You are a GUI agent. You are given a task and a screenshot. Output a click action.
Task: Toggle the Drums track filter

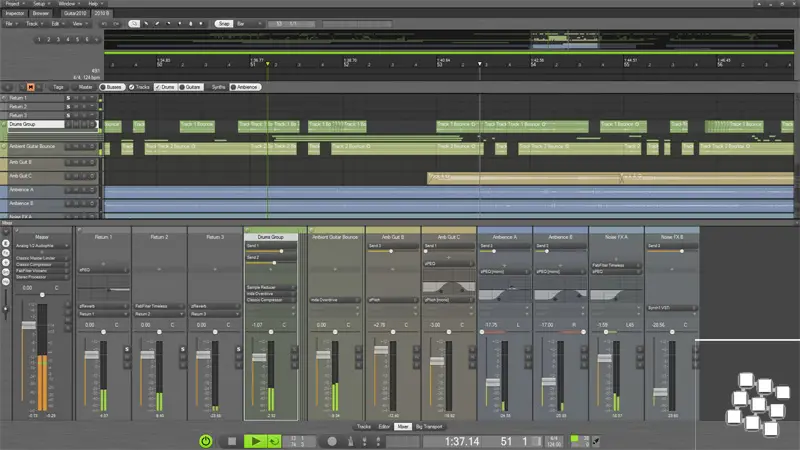pyautogui.click(x=166, y=87)
